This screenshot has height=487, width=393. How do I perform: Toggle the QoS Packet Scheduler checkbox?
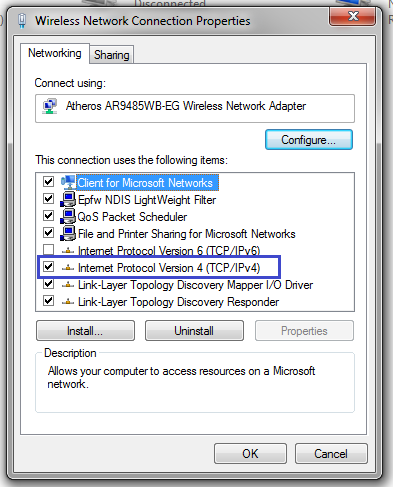pyautogui.click(x=48, y=216)
